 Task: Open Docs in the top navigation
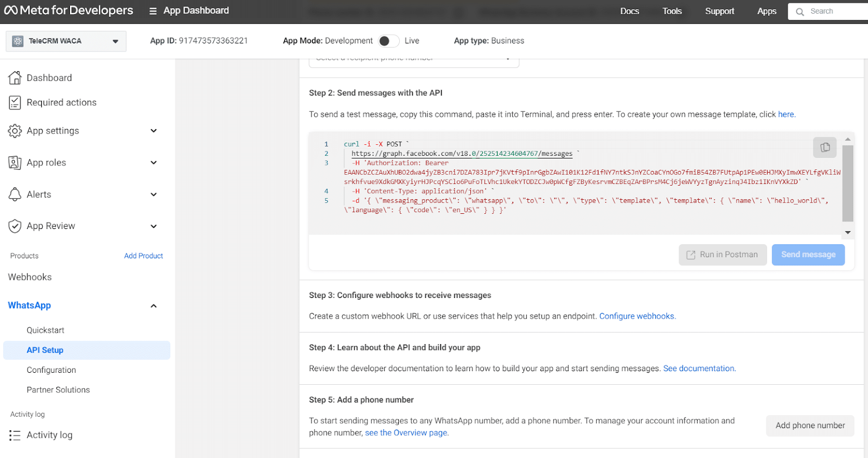pos(629,11)
